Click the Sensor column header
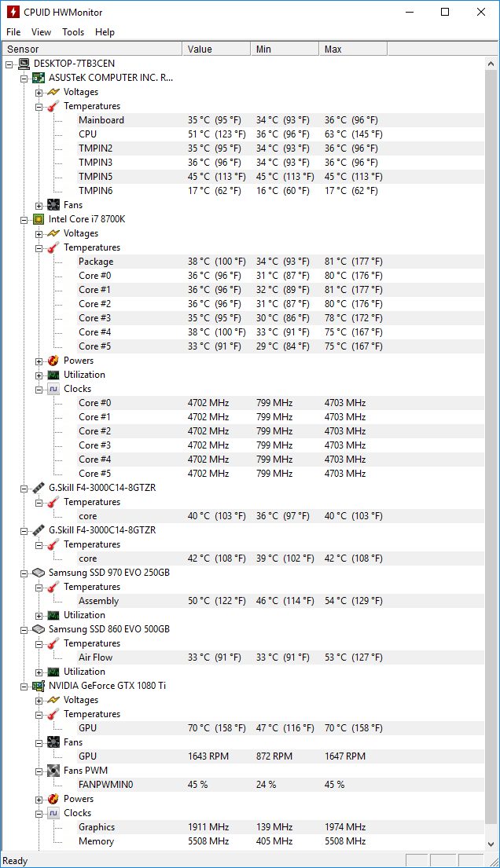This screenshot has height=868, width=500. click(x=92, y=49)
